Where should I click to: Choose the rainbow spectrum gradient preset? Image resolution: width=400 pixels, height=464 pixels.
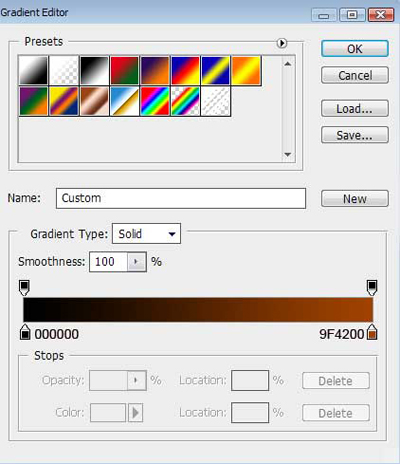[155, 101]
